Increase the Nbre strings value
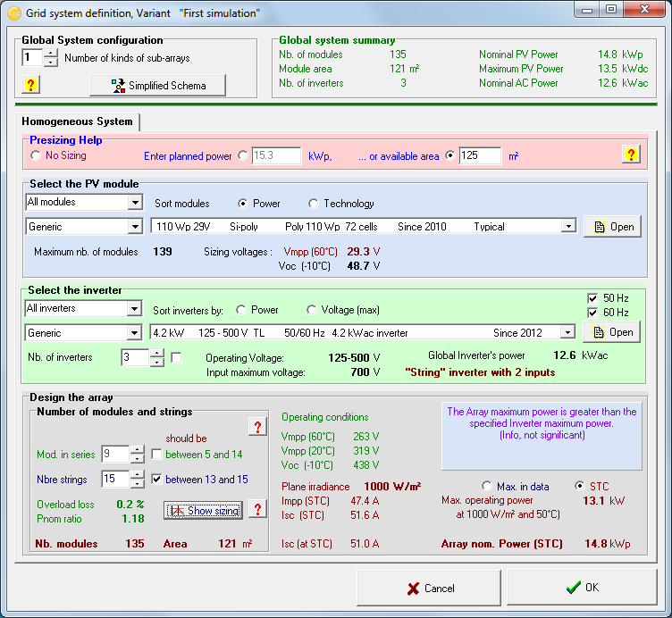This screenshot has height=618, width=672. click(137, 474)
